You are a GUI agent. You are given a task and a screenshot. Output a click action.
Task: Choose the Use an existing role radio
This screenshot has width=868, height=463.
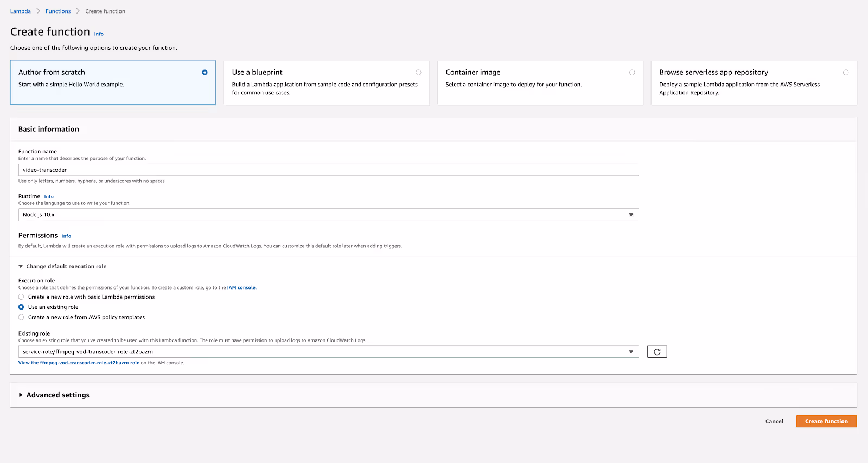[x=21, y=307]
